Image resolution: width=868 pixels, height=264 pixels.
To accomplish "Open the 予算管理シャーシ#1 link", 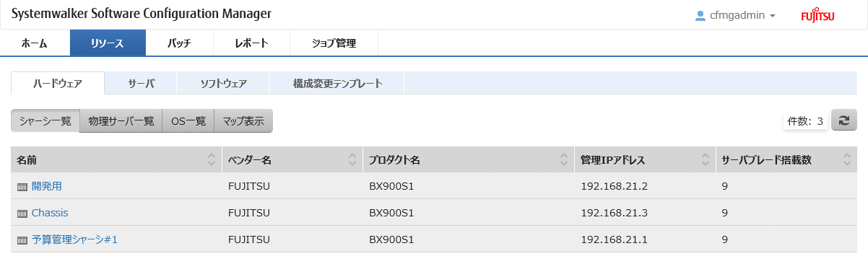I will click(74, 239).
